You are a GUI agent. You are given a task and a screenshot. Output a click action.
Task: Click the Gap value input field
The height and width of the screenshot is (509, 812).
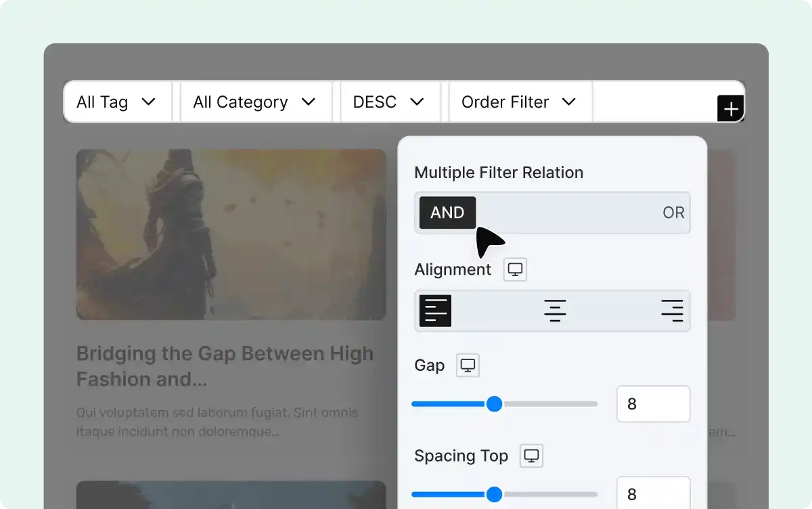point(653,404)
